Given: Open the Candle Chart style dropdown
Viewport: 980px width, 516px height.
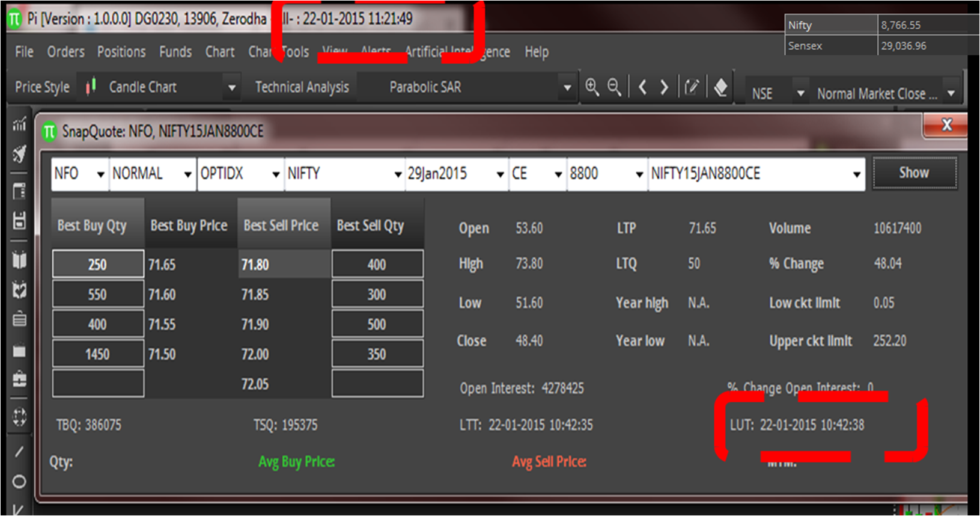Looking at the screenshot, I should (231, 88).
